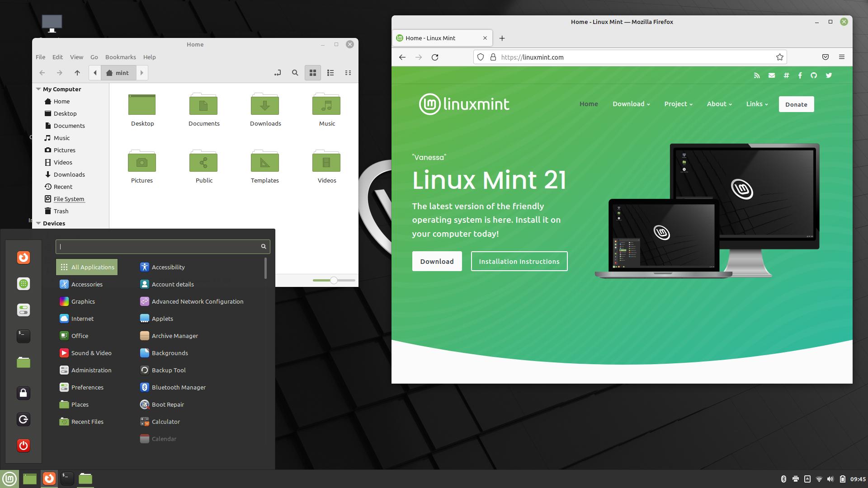Select the Preferences category in menu
The height and width of the screenshot is (488, 868).
(87, 387)
